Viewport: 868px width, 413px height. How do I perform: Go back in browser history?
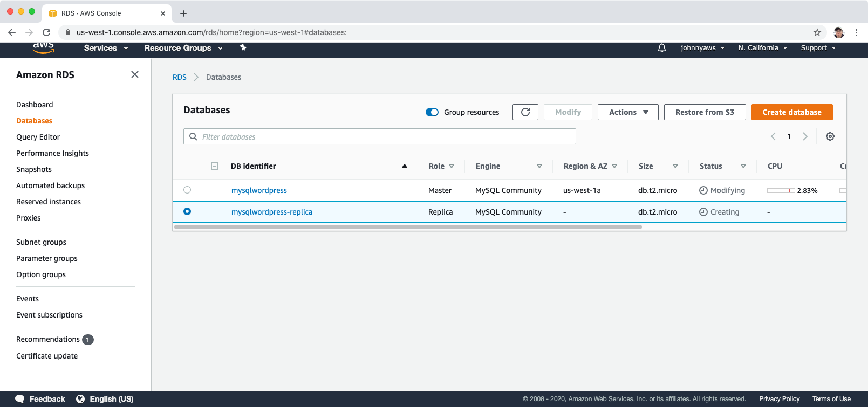point(12,32)
